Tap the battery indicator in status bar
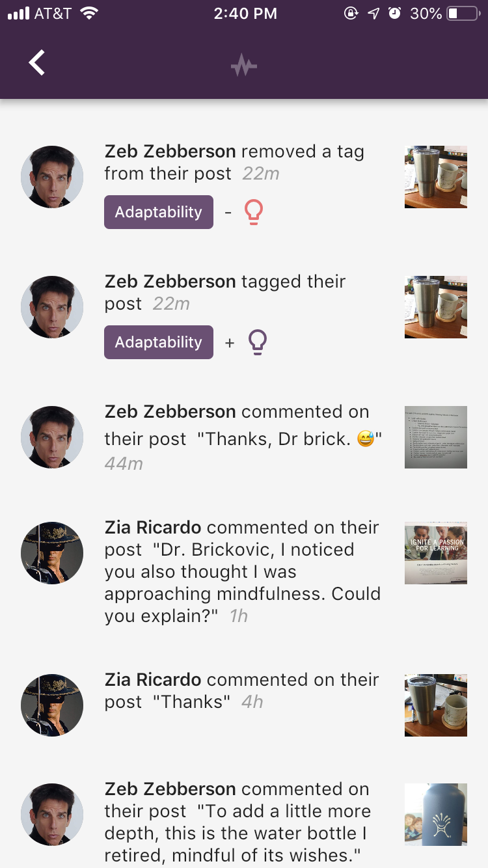The image size is (488, 868). pyautogui.click(x=463, y=14)
